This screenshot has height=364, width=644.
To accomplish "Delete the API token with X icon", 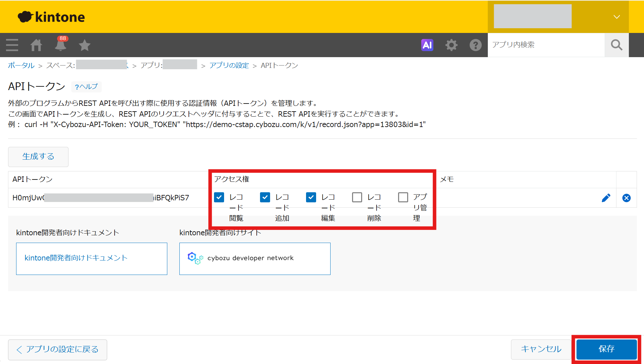I will coord(627,198).
